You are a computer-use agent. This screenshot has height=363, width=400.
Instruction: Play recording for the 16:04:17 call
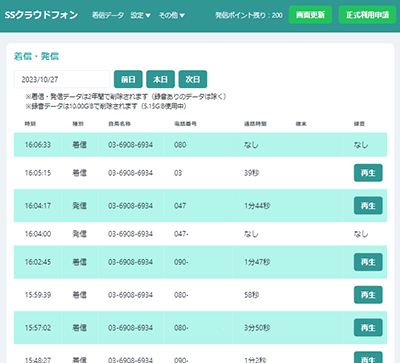click(x=368, y=206)
